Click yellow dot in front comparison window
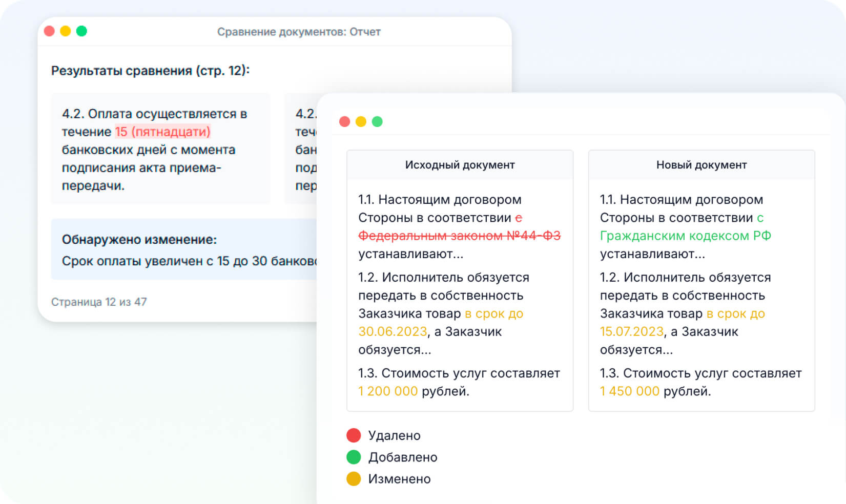 pos(361,121)
